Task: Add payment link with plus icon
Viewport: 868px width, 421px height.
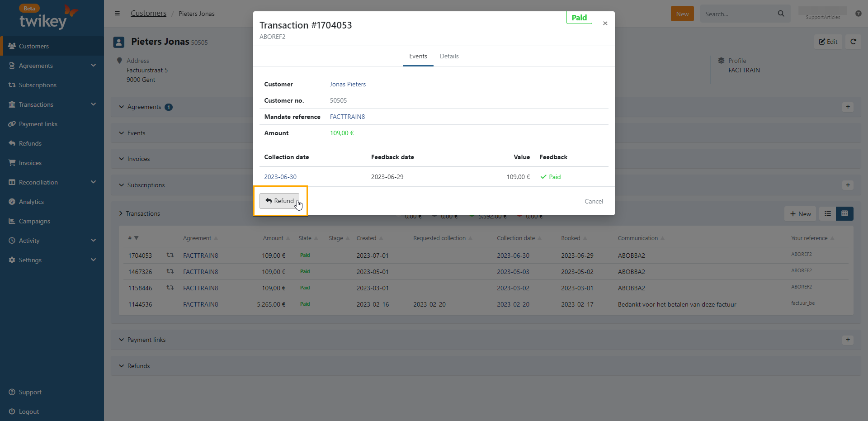Action: point(848,340)
